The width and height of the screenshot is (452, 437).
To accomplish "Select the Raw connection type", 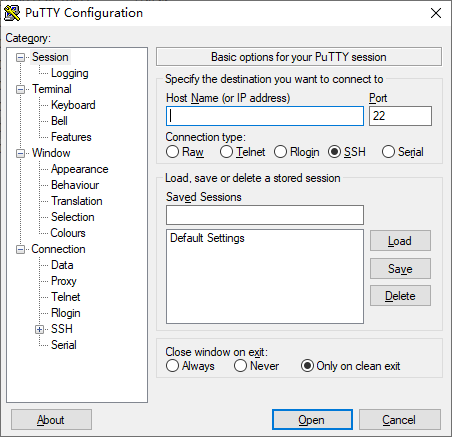I will [172, 152].
